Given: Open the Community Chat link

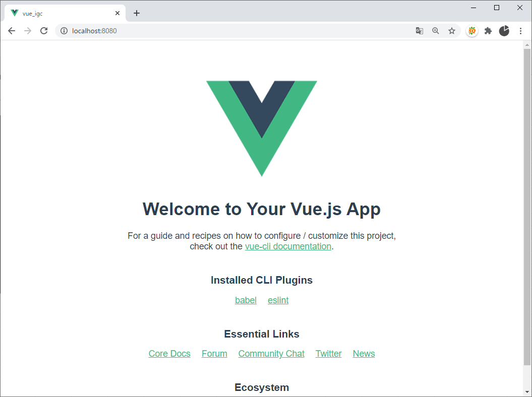Looking at the screenshot, I should click(x=271, y=354).
